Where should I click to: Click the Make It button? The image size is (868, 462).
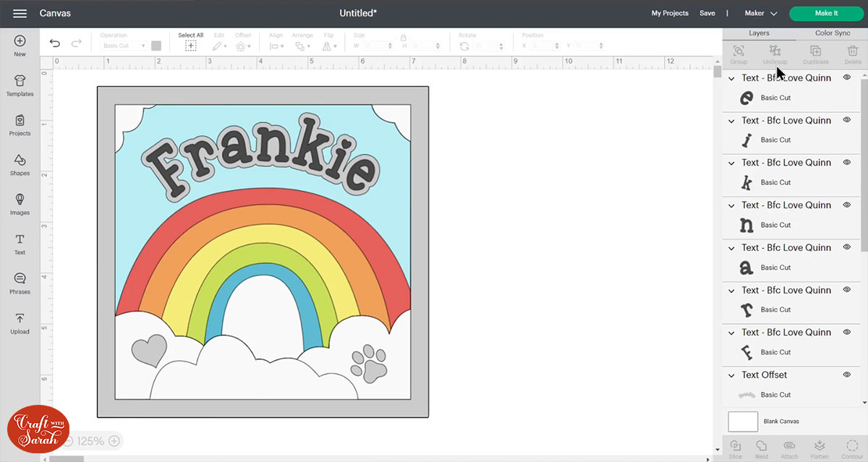click(x=826, y=13)
